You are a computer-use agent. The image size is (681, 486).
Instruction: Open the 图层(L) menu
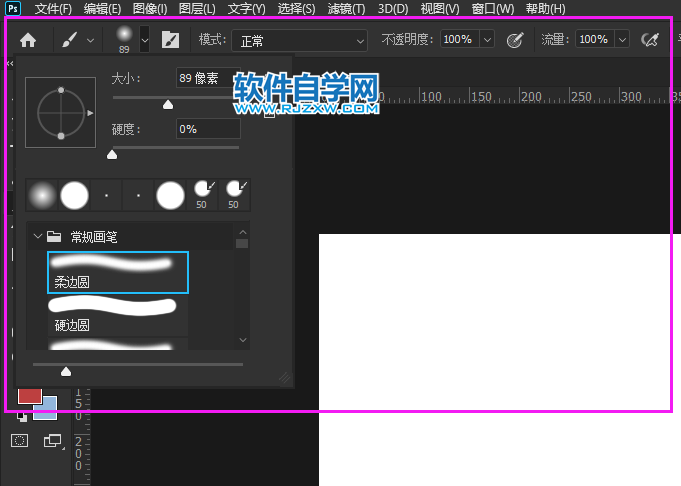[197, 9]
